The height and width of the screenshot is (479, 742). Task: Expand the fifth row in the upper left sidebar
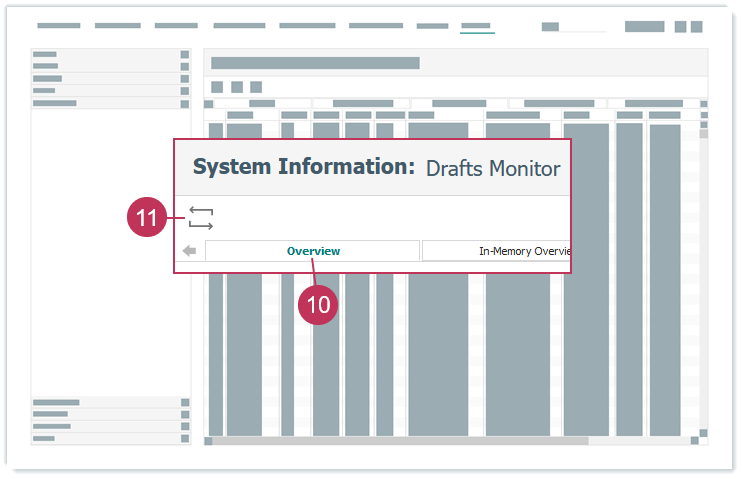click(x=184, y=103)
